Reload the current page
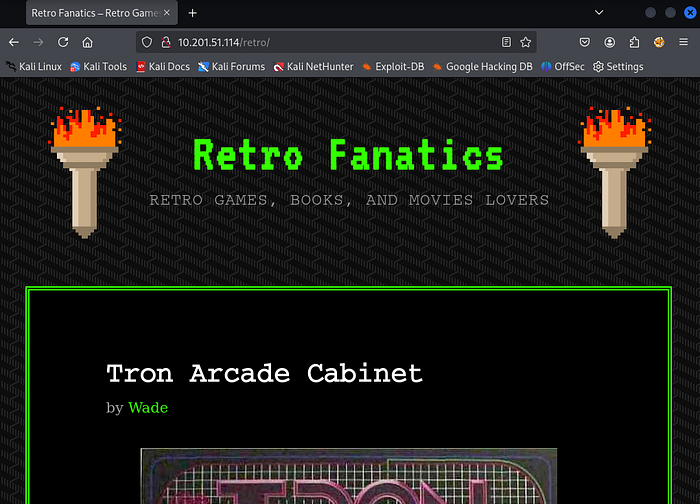 [x=63, y=42]
